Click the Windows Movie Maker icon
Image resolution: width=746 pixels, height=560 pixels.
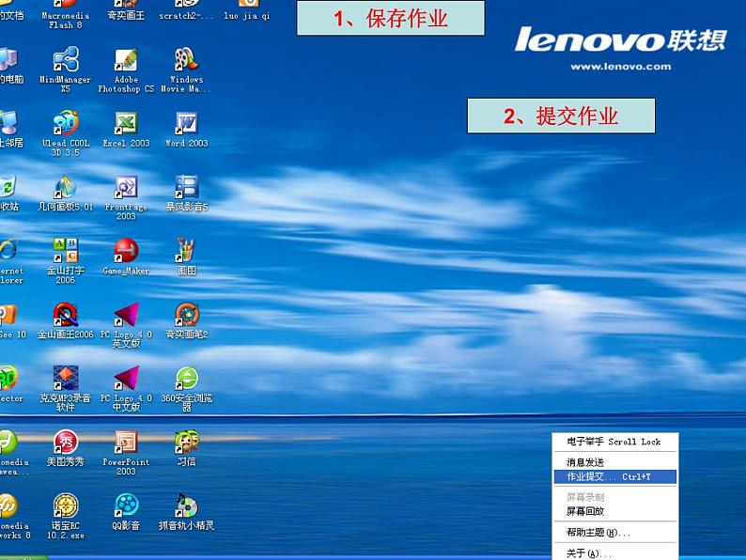pos(186,62)
